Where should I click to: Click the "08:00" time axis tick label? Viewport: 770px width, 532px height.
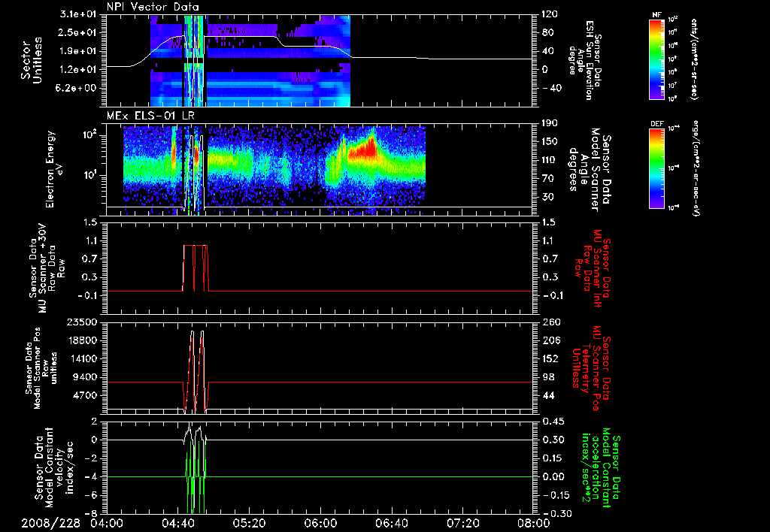534,524
